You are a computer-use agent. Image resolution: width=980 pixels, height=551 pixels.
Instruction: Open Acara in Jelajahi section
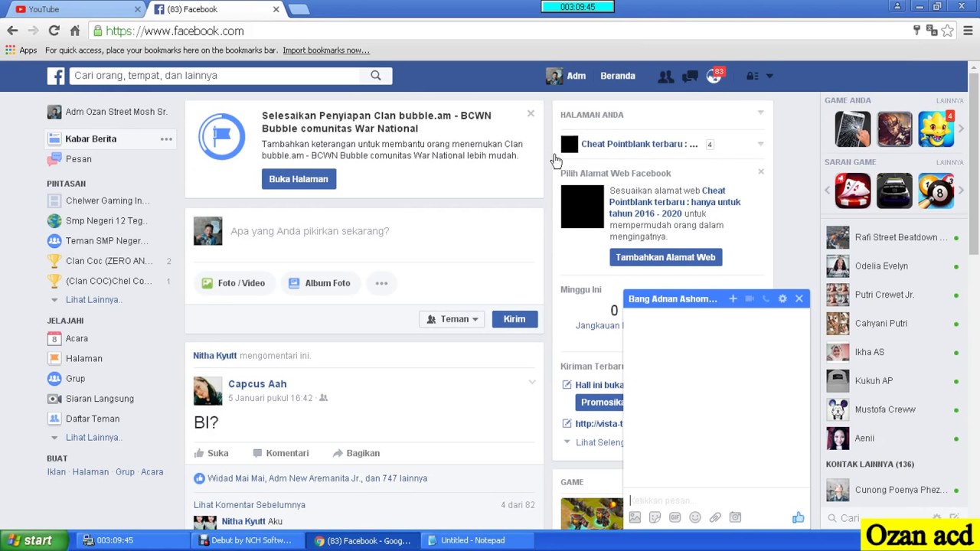pyautogui.click(x=77, y=338)
